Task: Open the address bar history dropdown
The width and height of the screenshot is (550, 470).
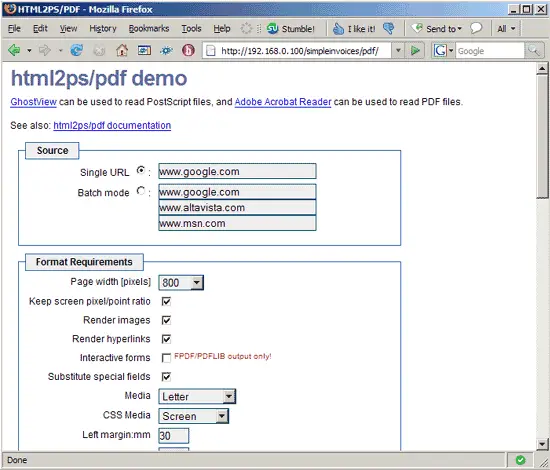Action: pos(398,51)
